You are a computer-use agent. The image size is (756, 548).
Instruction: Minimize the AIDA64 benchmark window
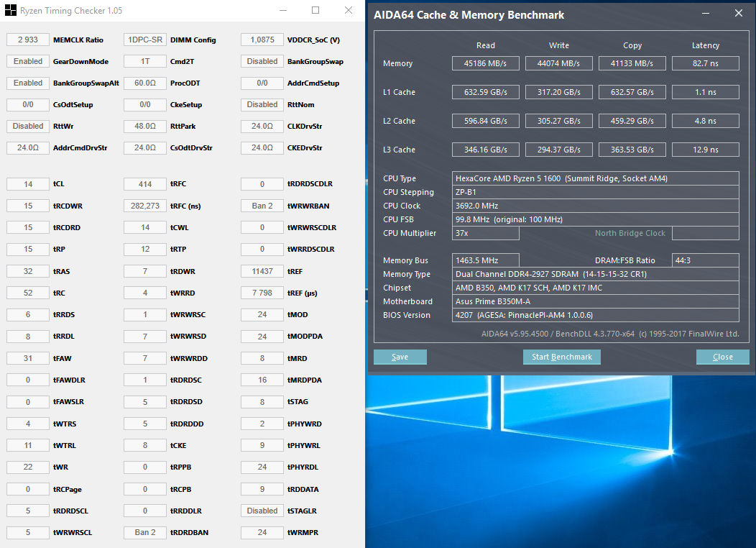(x=706, y=14)
